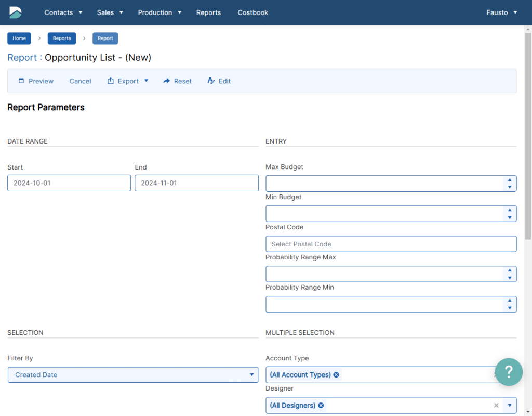Click the Export share icon
Screen dimensions: 532x416
(x=111, y=81)
